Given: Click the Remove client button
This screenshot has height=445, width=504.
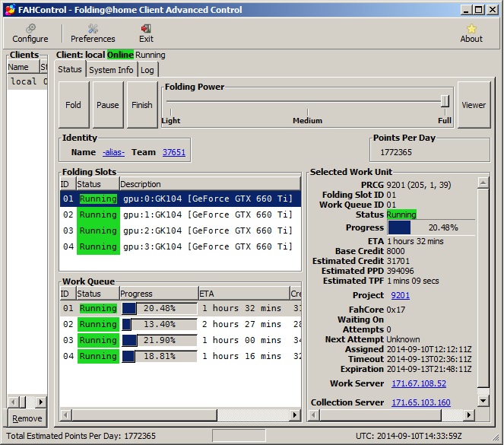Looking at the screenshot, I should (x=27, y=418).
